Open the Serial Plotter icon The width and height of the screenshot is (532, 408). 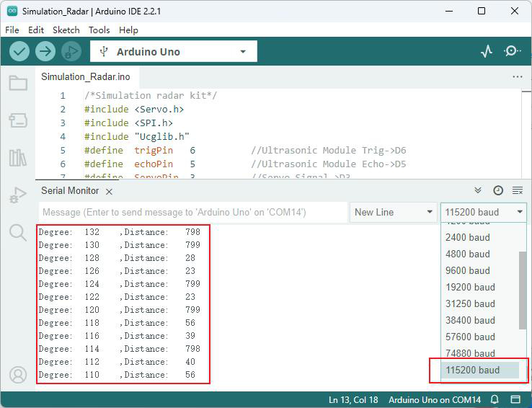pyautogui.click(x=487, y=52)
